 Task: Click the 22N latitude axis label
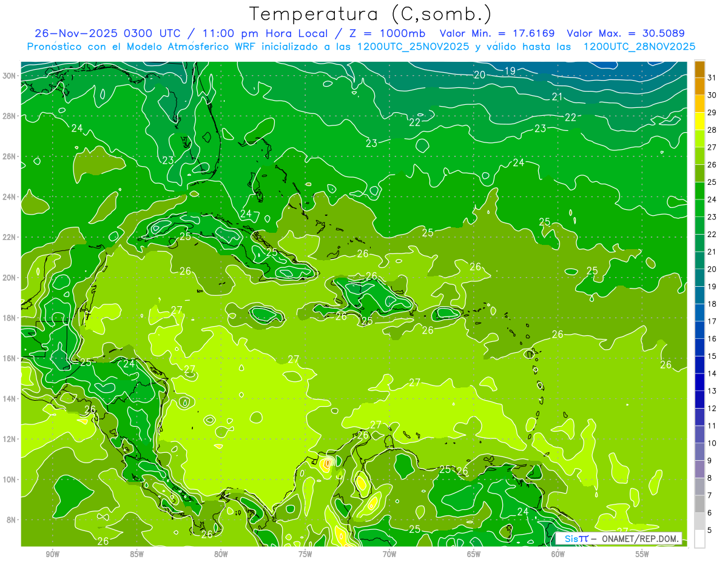[x=9, y=237]
